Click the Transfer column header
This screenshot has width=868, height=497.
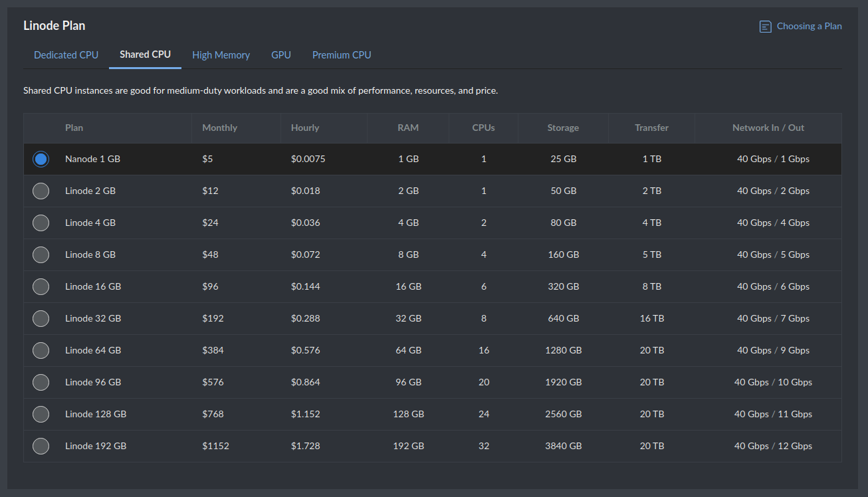coord(651,128)
